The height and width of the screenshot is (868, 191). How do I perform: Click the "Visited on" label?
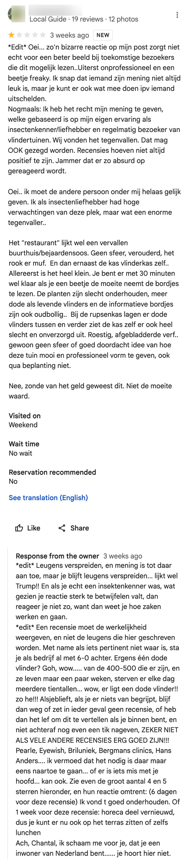(x=25, y=416)
